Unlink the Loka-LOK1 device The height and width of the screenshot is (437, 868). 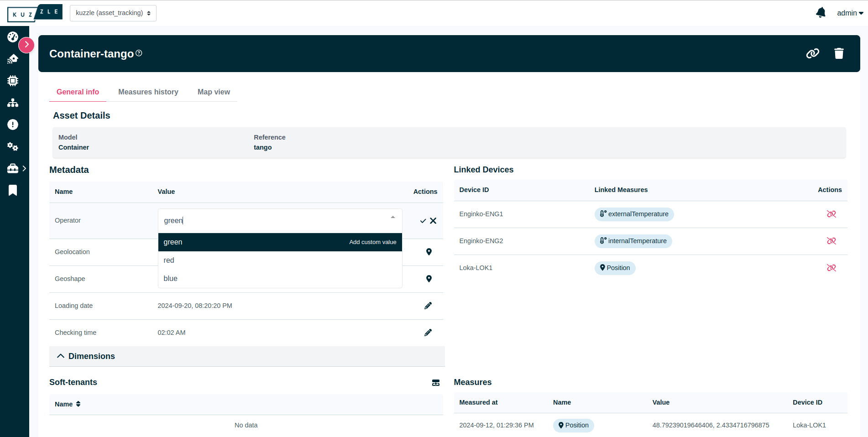pyautogui.click(x=831, y=268)
